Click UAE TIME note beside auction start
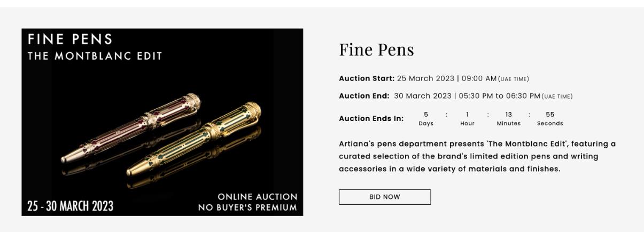The height and width of the screenshot is (232, 644). pyautogui.click(x=513, y=79)
